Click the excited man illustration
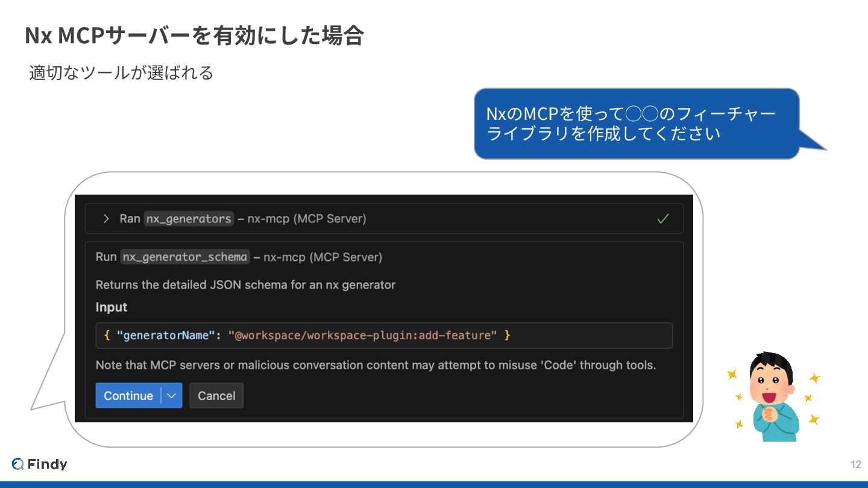 (x=775, y=396)
